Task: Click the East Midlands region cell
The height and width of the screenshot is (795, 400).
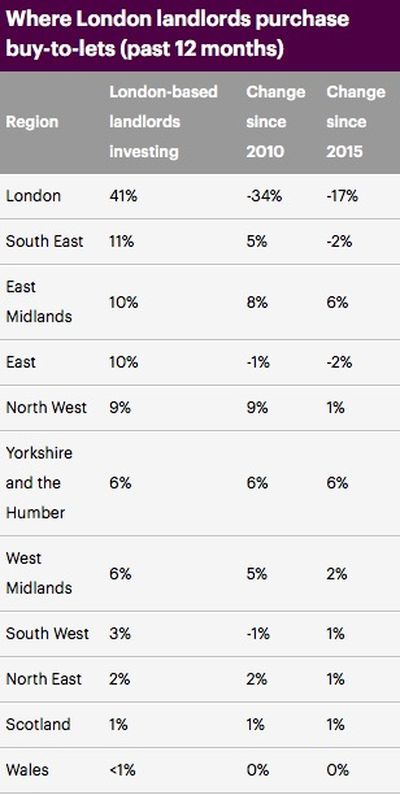Action: (x=39, y=302)
